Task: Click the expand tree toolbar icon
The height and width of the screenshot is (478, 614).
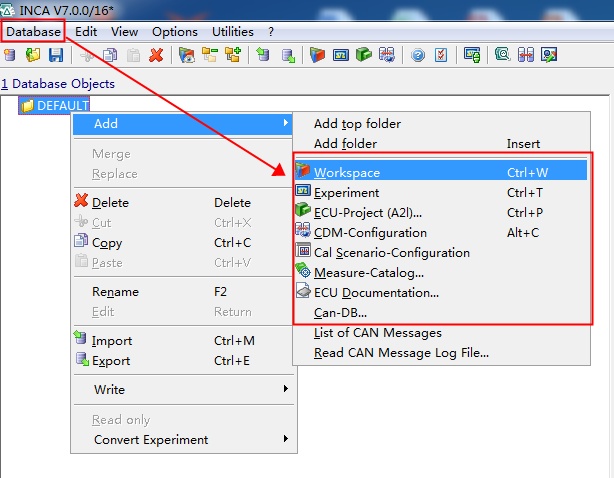Action: 233,55
